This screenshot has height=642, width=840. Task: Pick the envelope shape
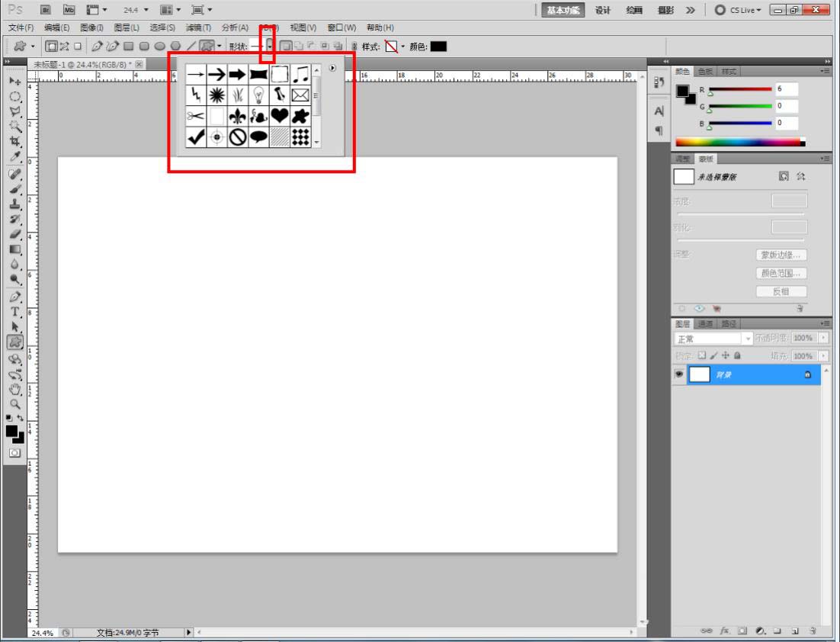click(x=300, y=95)
